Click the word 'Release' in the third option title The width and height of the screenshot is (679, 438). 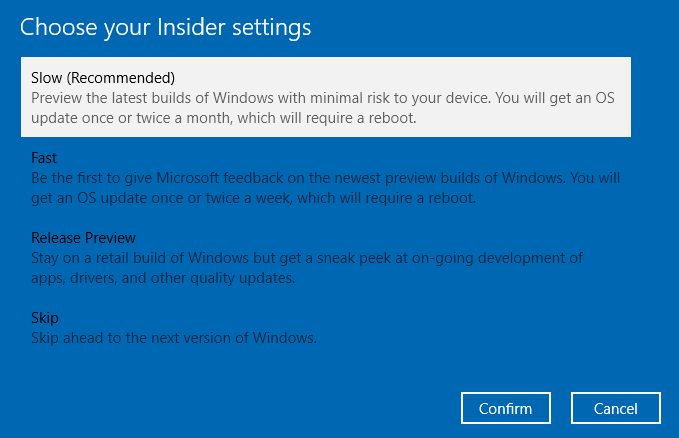click(56, 238)
